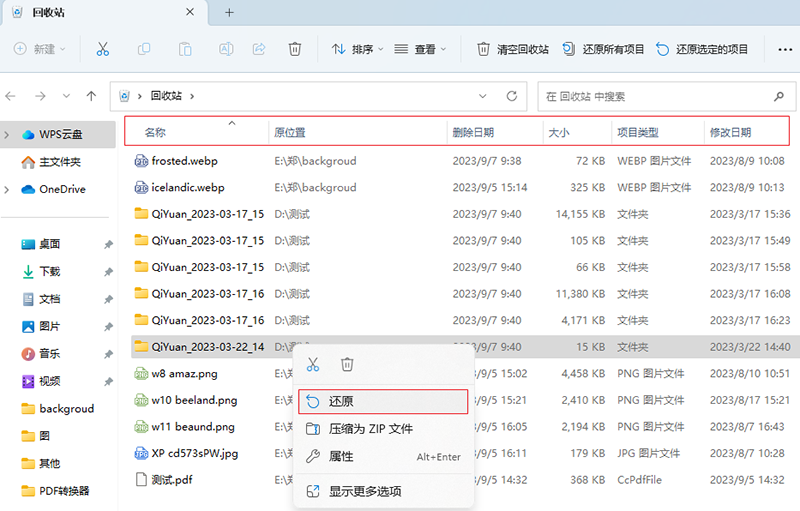Go up one level with the up arrow
The height and width of the screenshot is (511, 800).
pos(91,96)
